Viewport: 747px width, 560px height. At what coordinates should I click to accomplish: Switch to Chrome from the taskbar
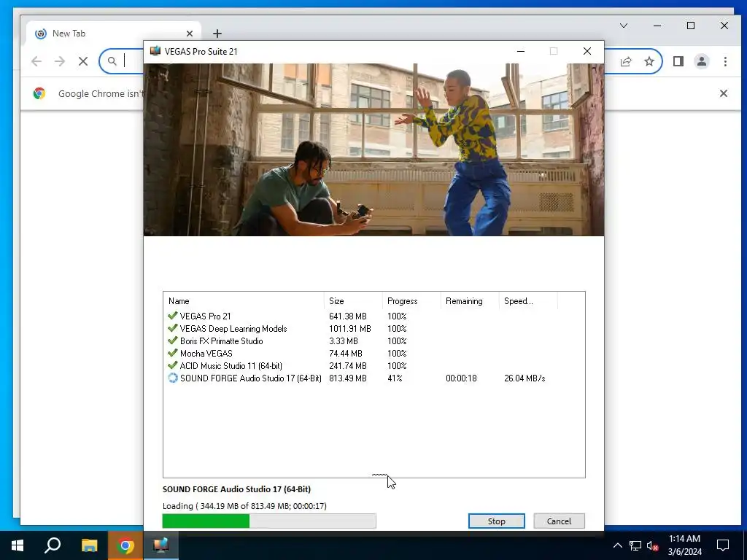pyautogui.click(x=125, y=545)
